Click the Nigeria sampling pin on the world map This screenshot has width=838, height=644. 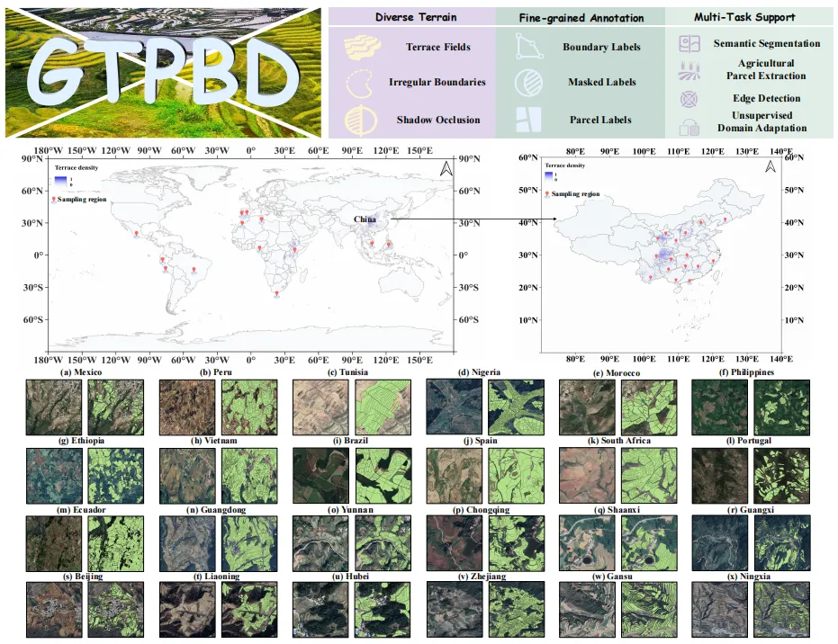pos(259,248)
